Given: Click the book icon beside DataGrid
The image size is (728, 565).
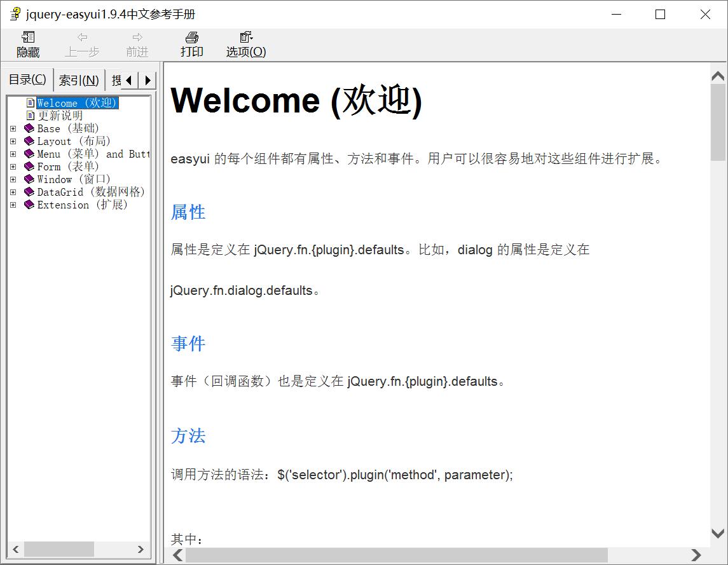Looking at the screenshot, I should (x=29, y=192).
